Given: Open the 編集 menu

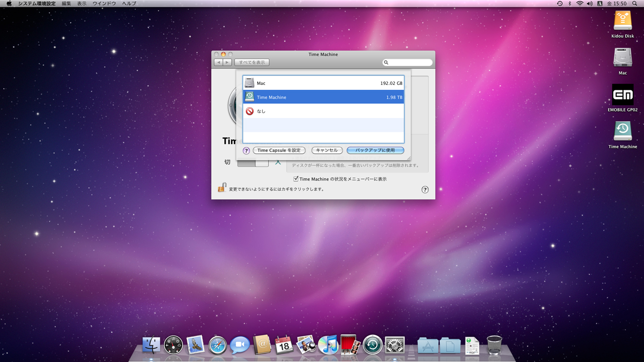Looking at the screenshot, I should pos(66,4).
